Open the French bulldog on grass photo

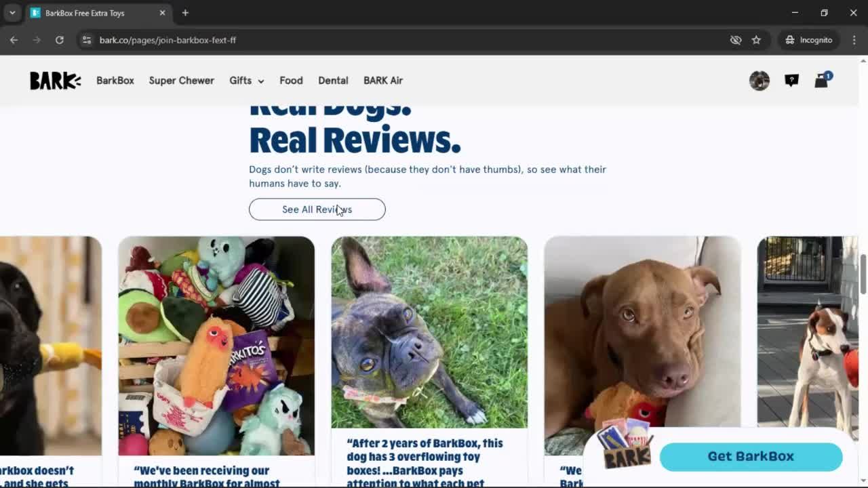(x=429, y=332)
